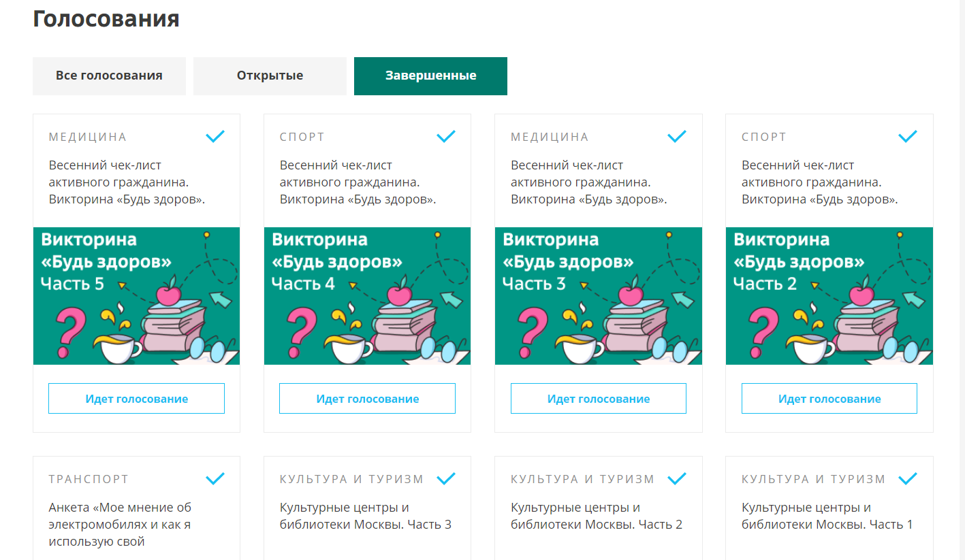Click the checkmark icon on Часть 5 Медицина card
Screen dimensions: 965x560
pos(215,137)
